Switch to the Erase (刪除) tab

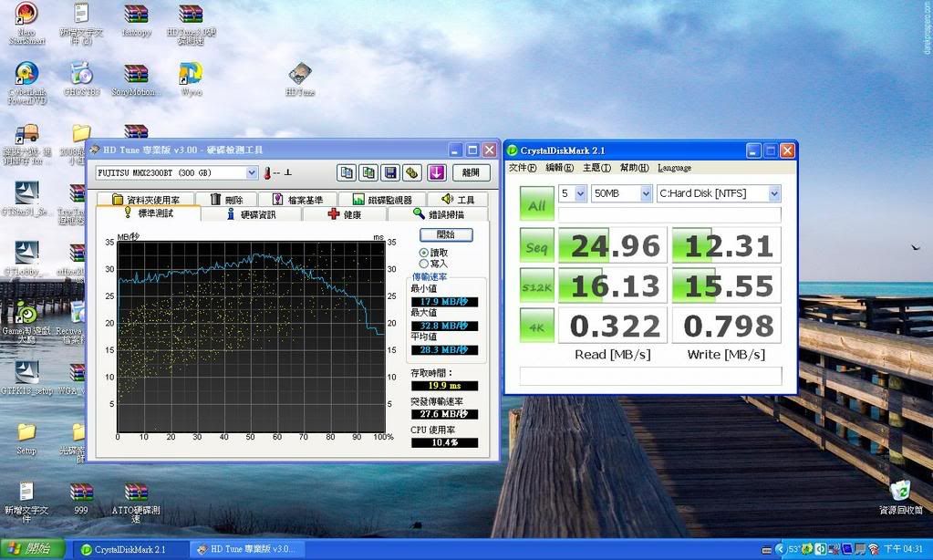point(227,200)
